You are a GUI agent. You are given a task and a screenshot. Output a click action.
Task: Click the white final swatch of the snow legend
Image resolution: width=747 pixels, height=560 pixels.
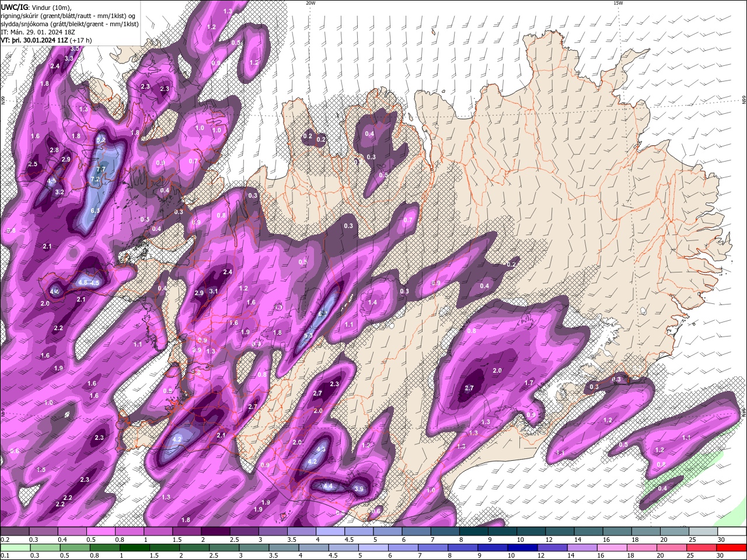[x=731, y=531]
